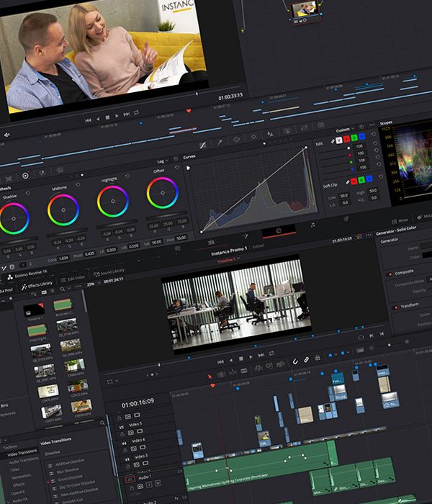Open the Custom curves mode dropdown
Screen dimensions: 432x504
pos(345,130)
